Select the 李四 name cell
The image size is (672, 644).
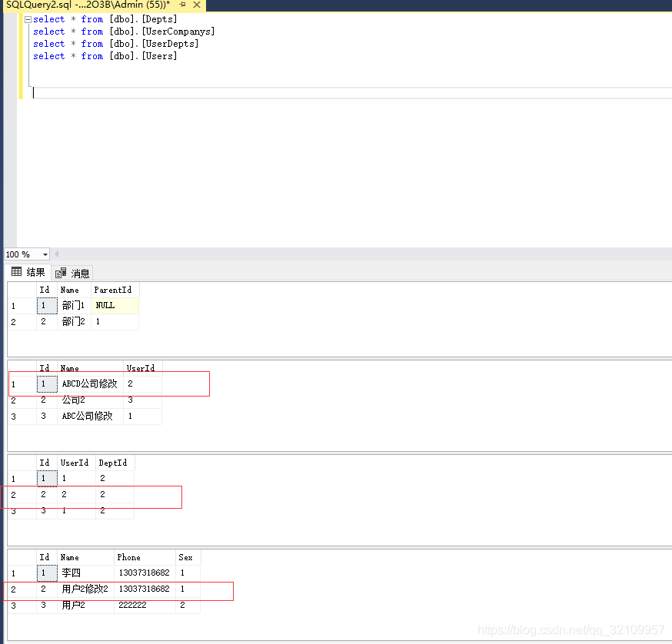pos(85,573)
